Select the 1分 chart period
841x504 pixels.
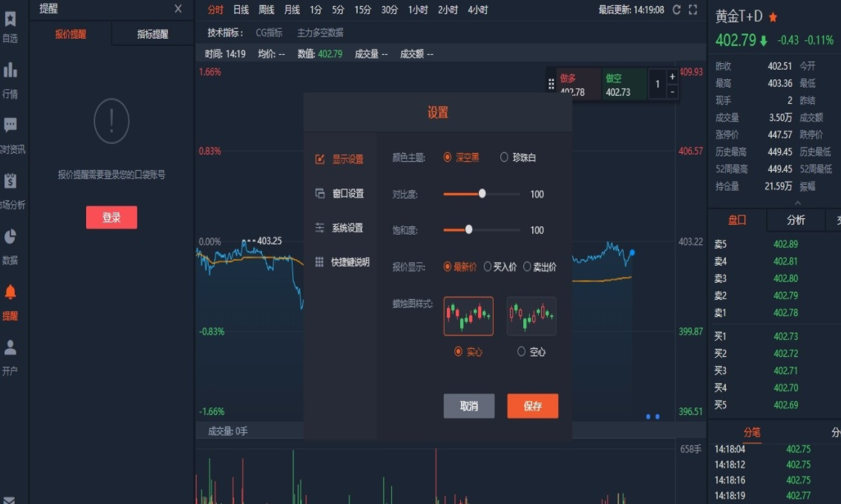coord(316,10)
